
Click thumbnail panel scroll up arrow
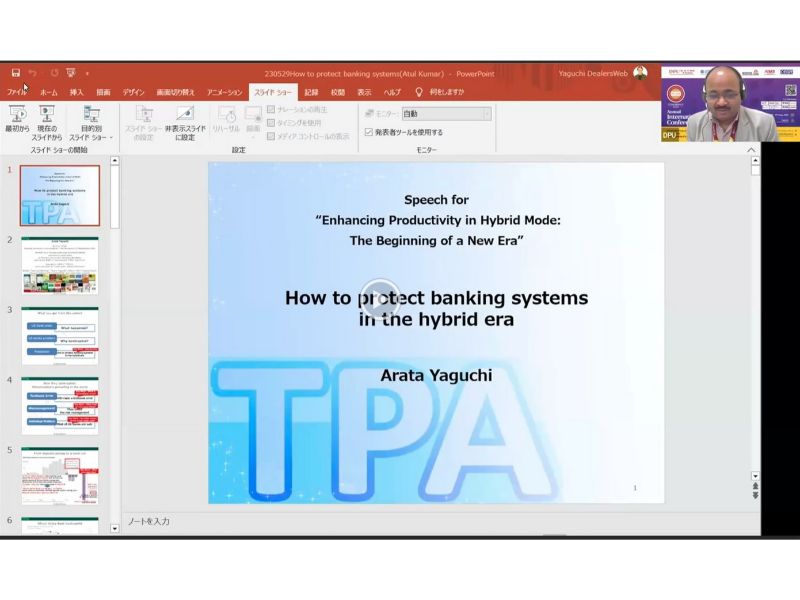115,161
